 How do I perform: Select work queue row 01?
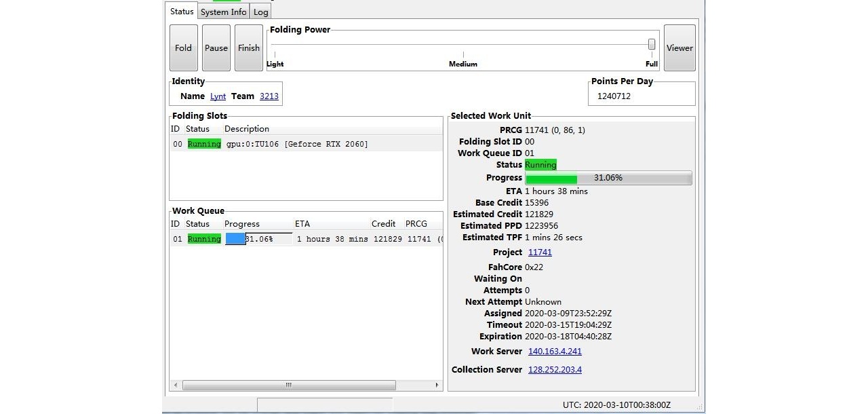click(306, 239)
